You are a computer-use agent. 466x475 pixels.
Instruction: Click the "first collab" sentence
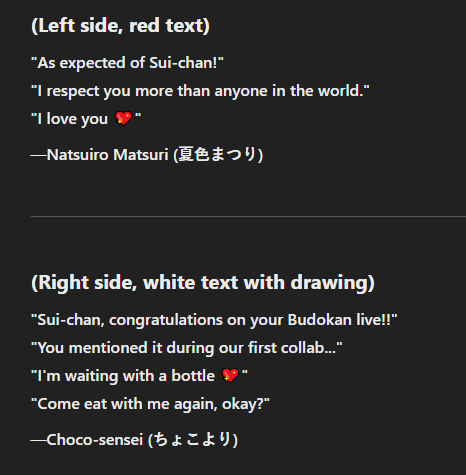click(x=187, y=348)
